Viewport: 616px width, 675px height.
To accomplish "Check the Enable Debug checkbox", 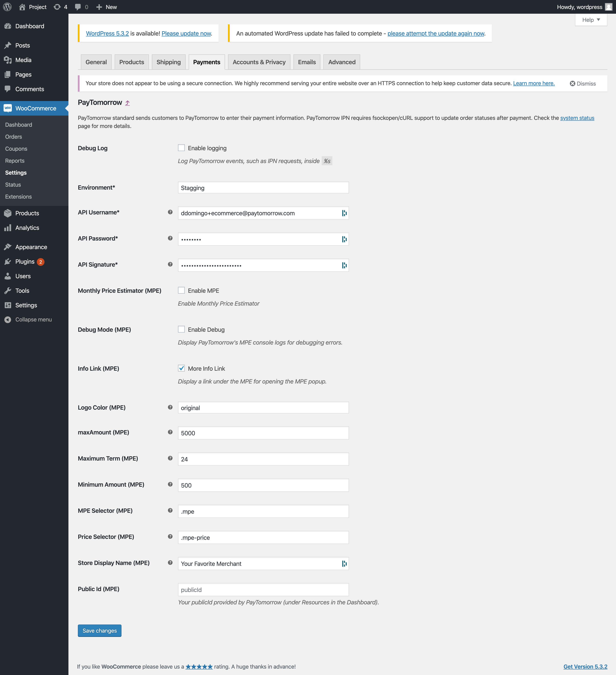I will [x=181, y=329].
